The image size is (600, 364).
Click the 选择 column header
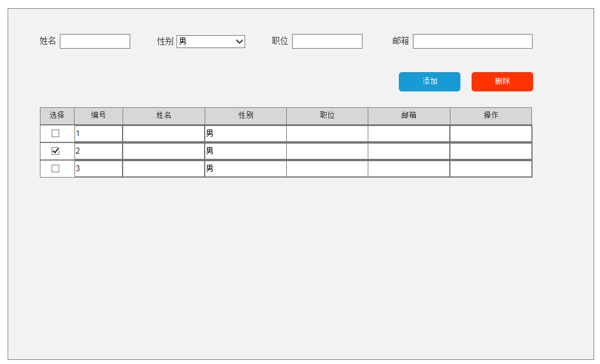57,115
